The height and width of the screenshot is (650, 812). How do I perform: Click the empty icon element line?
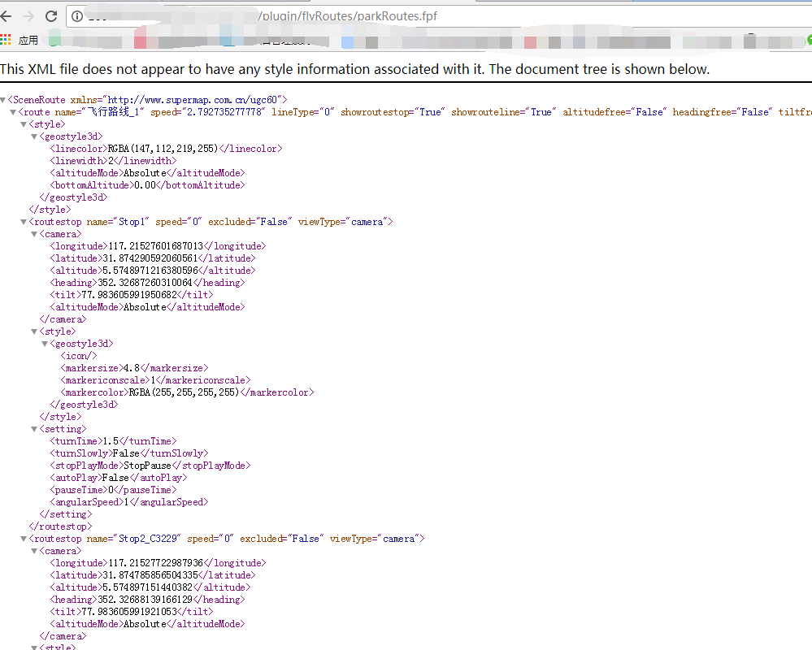point(79,356)
